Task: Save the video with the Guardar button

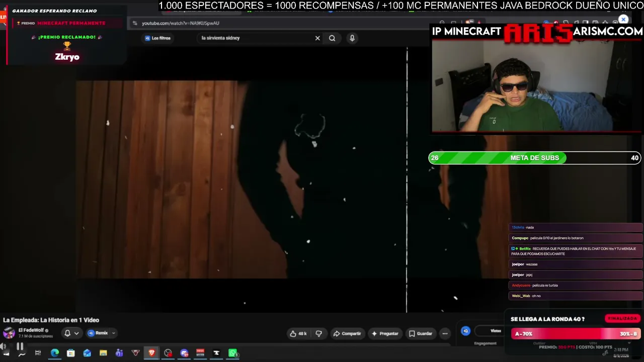Action: pyautogui.click(x=421, y=333)
